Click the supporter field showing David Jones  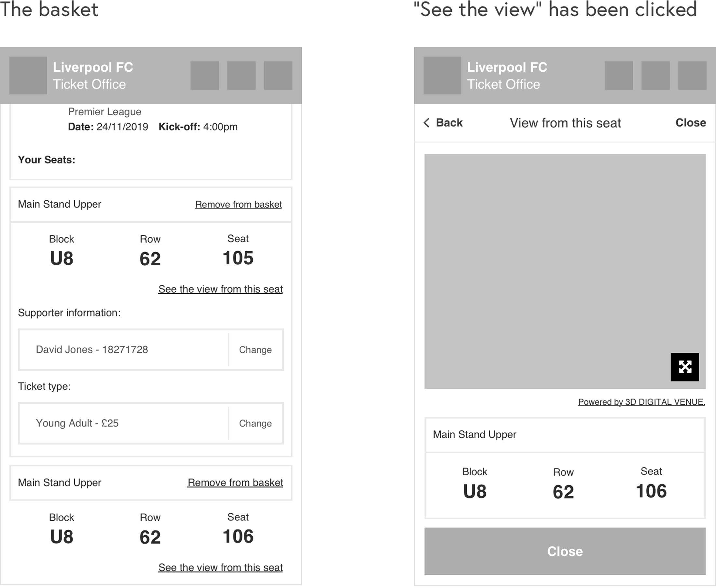(124, 350)
